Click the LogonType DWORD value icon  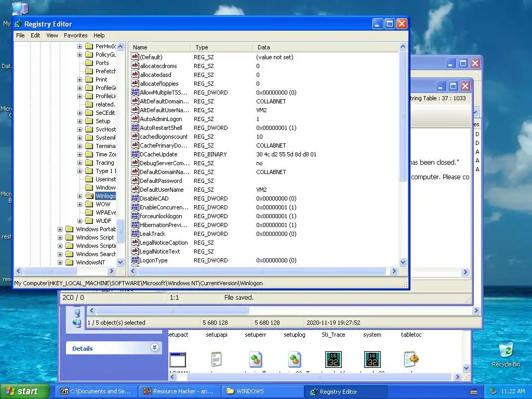point(135,260)
